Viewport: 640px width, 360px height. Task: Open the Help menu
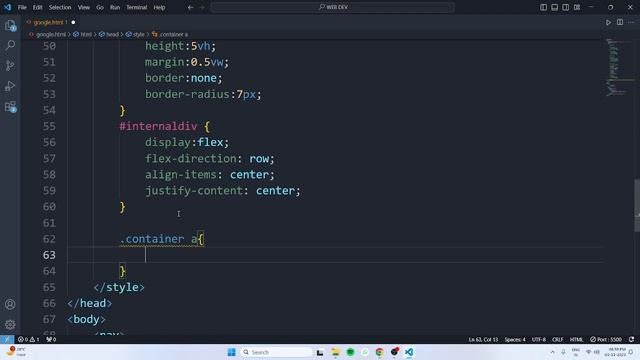[159, 7]
